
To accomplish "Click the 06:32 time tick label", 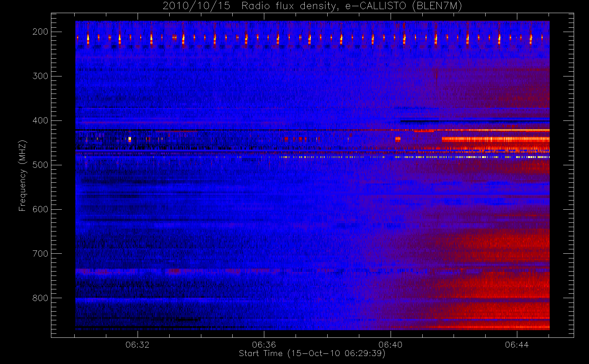I will pyautogui.click(x=138, y=345).
